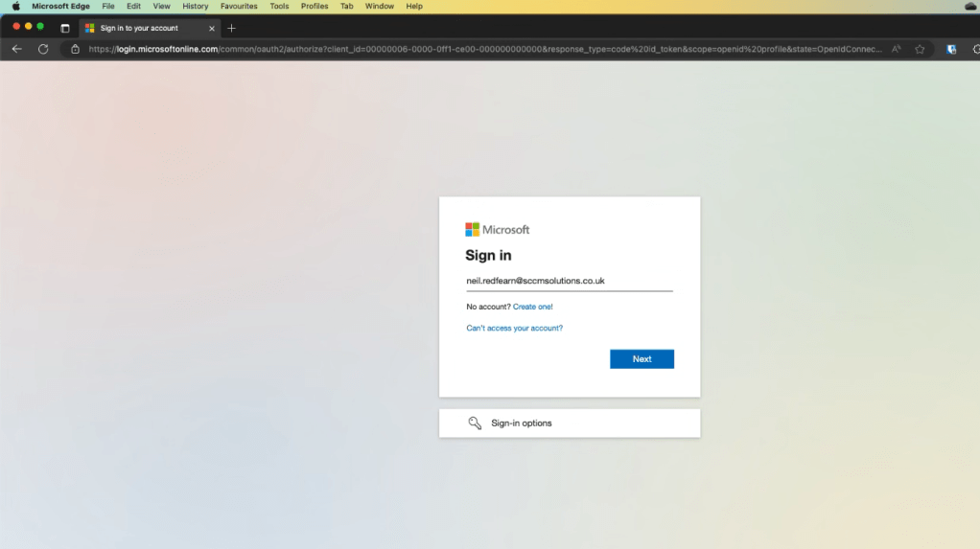This screenshot has width=980, height=549.
Task: Close the 'Sign in to your account' tab
Action: tap(212, 28)
